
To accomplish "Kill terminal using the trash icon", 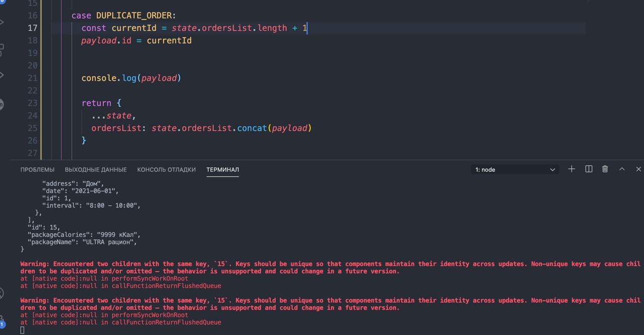I will click(x=605, y=169).
